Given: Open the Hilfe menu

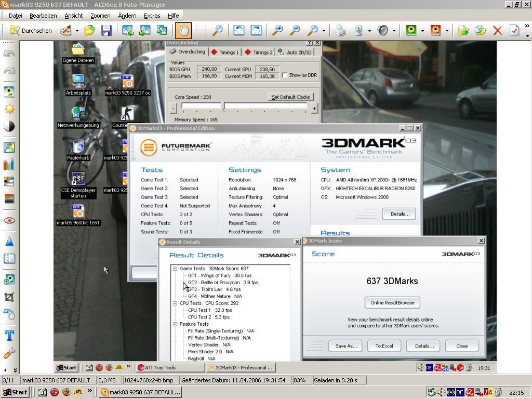Looking at the screenshot, I should [174, 16].
